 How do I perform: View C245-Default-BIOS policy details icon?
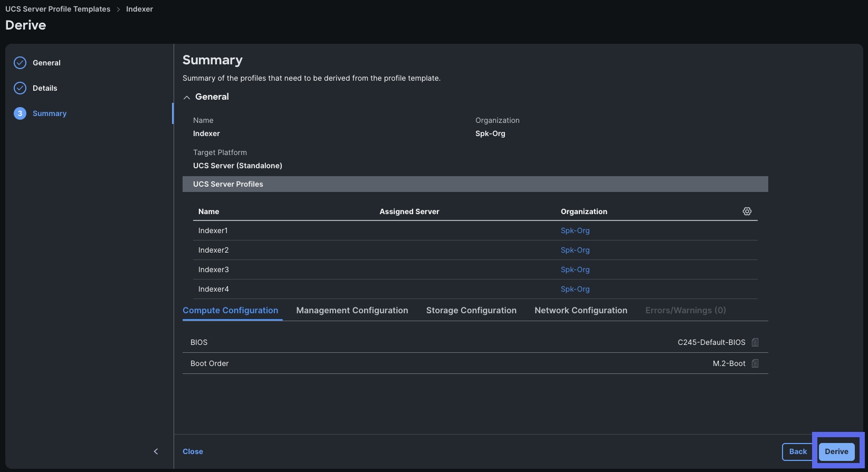(755, 342)
